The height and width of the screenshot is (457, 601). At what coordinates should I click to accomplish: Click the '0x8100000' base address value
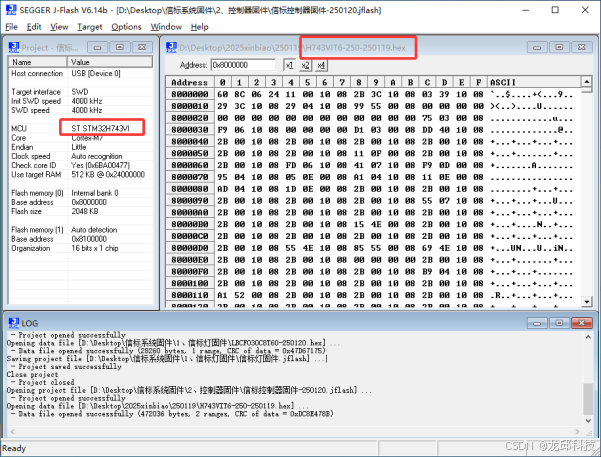click(x=89, y=239)
